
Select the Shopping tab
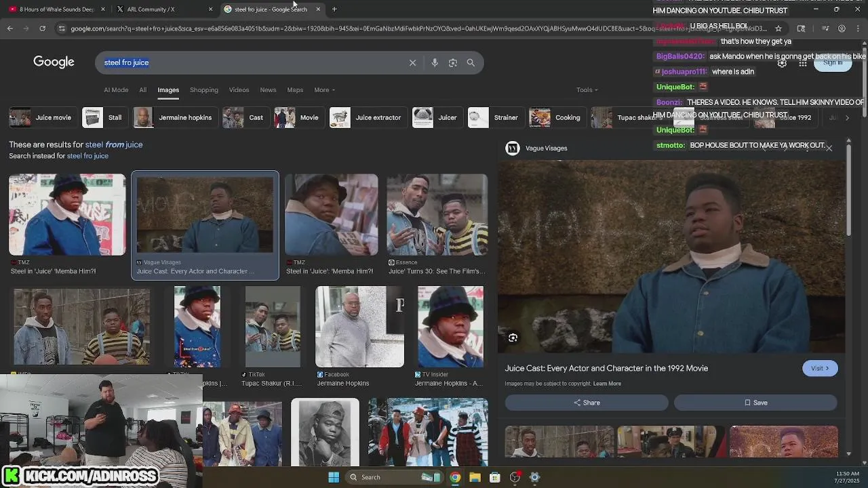pyautogui.click(x=204, y=89)
